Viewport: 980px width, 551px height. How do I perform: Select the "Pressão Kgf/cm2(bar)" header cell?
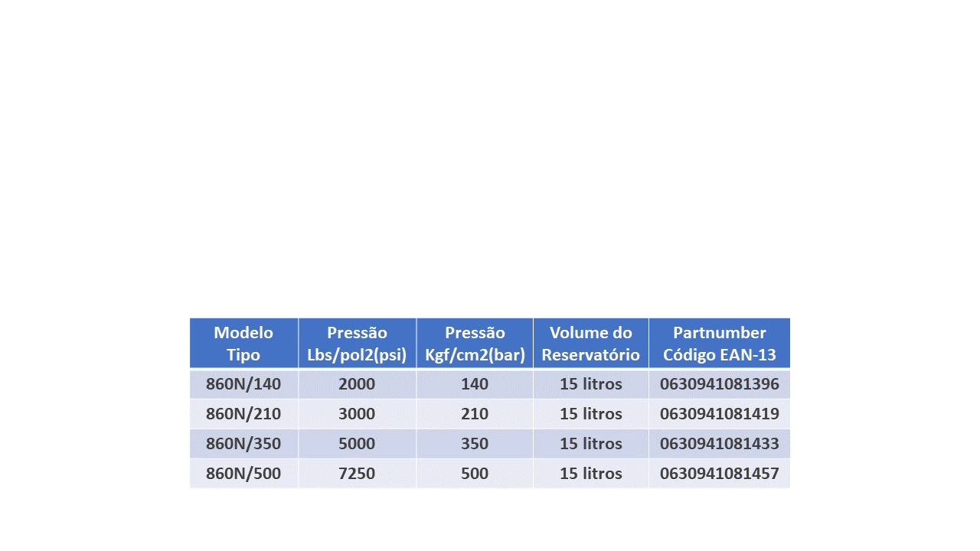tap(475, 344)
